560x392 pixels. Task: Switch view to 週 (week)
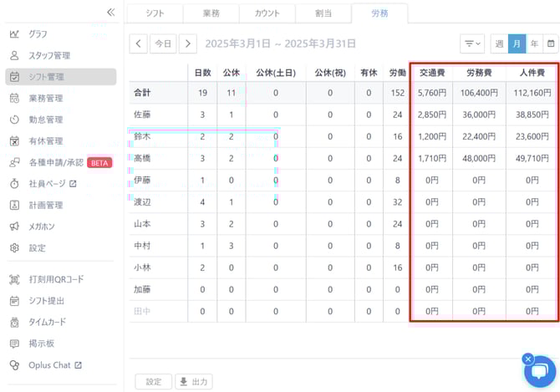click(499, 43)
